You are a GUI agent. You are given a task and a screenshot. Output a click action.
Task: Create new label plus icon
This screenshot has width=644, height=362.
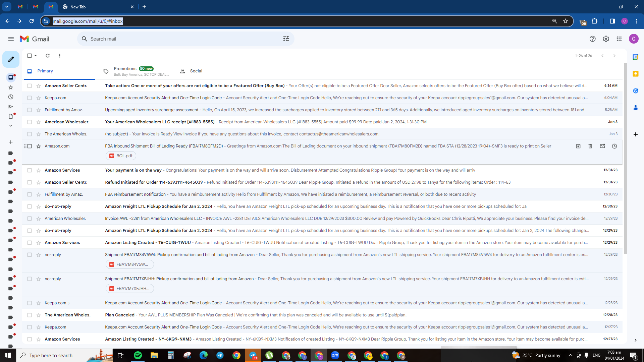click(x=11, y=142)
